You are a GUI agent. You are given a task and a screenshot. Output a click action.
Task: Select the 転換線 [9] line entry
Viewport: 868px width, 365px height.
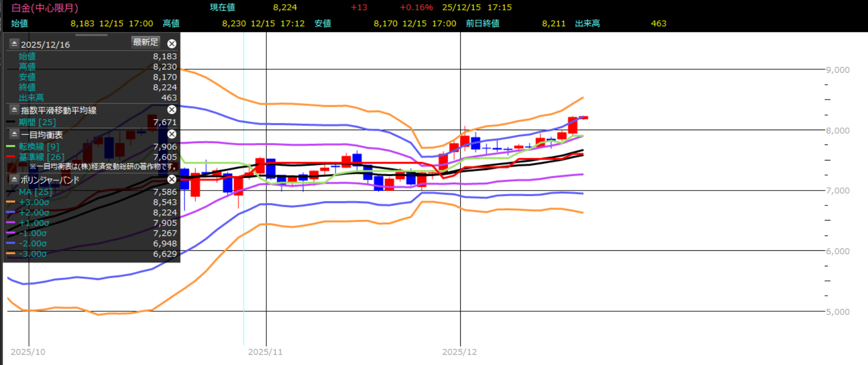(39, 147)
